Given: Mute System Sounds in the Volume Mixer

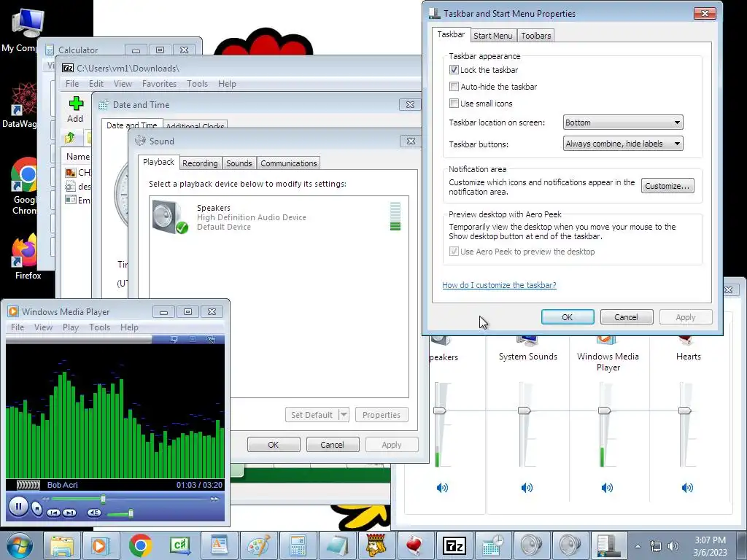Looking at the screenshot, I should [x=527, y=488].
